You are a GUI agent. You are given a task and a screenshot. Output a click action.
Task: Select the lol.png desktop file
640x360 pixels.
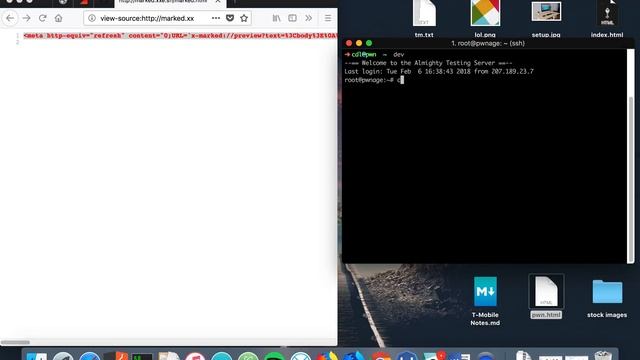coord(485,18)
